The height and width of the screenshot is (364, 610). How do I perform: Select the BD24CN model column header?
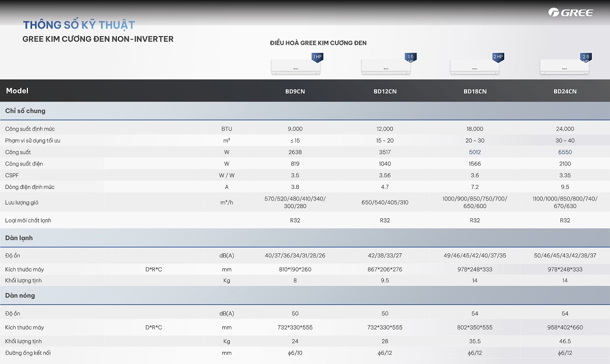tap(565, 91)
